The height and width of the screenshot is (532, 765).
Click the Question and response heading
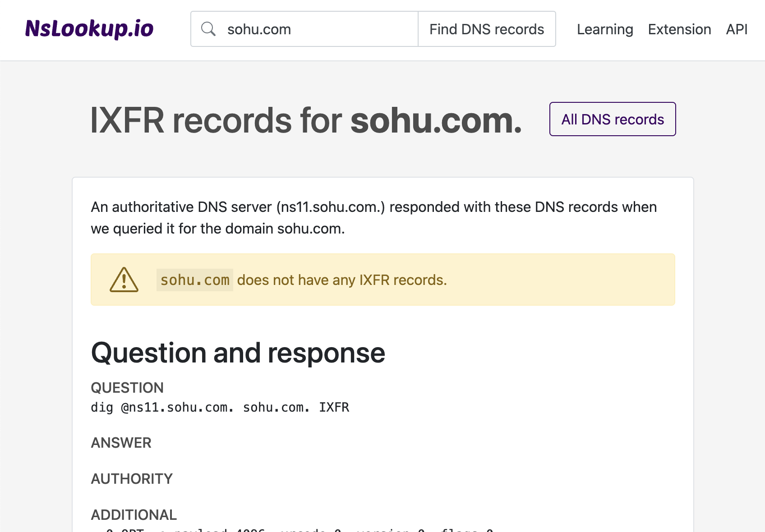click(238, 353)
